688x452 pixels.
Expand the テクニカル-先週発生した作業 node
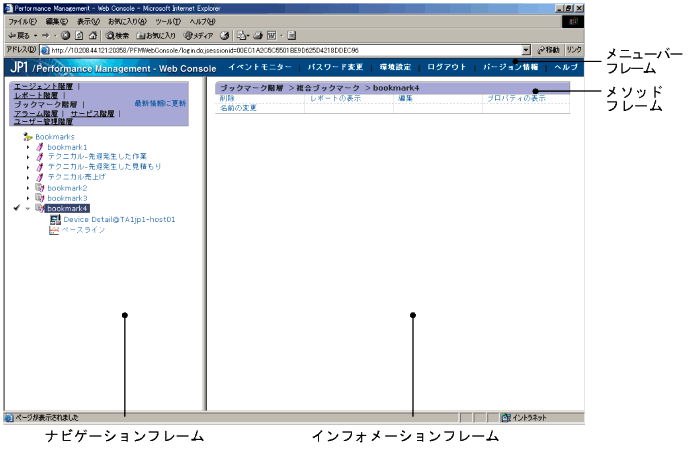pyautogui.click(x=28, y=157)
